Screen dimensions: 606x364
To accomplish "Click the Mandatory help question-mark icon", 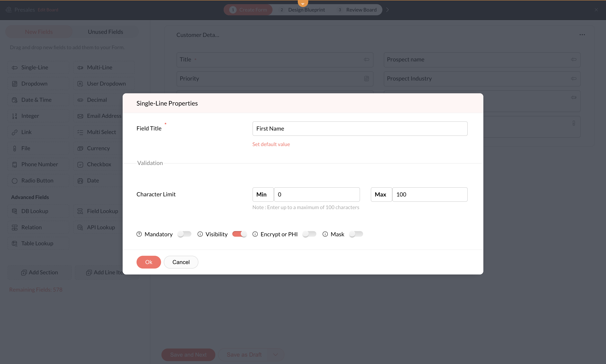I will 139,234.
